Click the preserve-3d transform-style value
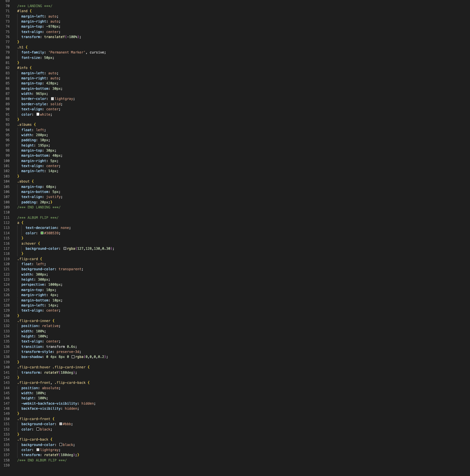470x476 pixels. coord(69,352)
